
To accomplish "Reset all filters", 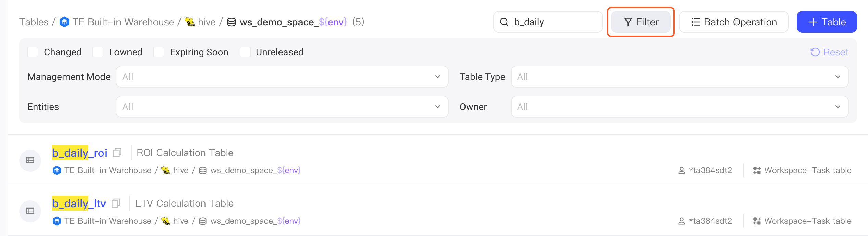I will (829, 52).
